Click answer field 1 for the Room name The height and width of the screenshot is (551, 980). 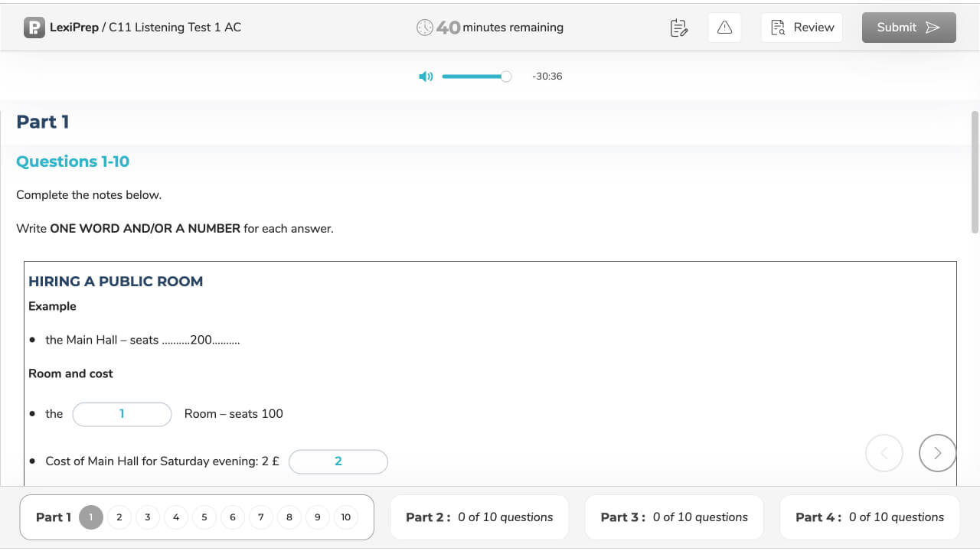(122, 413)
